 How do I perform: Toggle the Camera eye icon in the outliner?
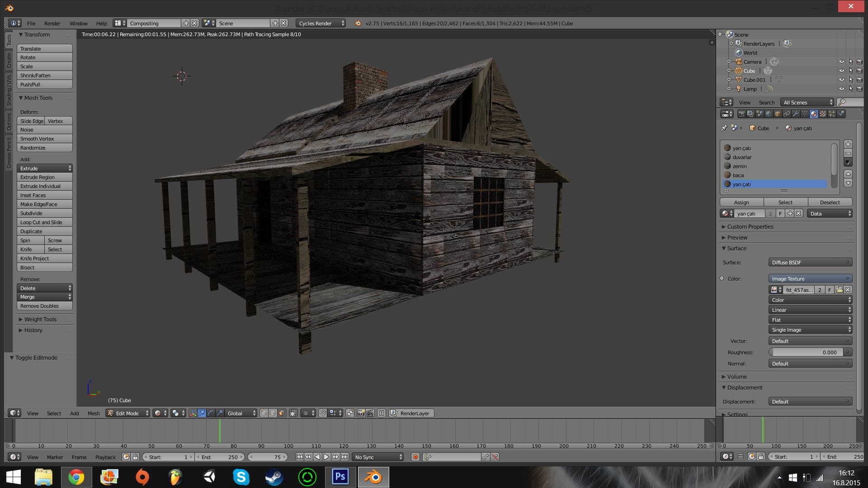click(842, 61)
